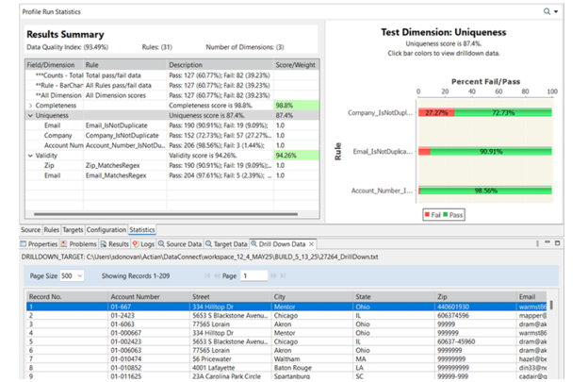
Task: Open the dropdown arrow next to the search icon
Action: tap(557, 12)
